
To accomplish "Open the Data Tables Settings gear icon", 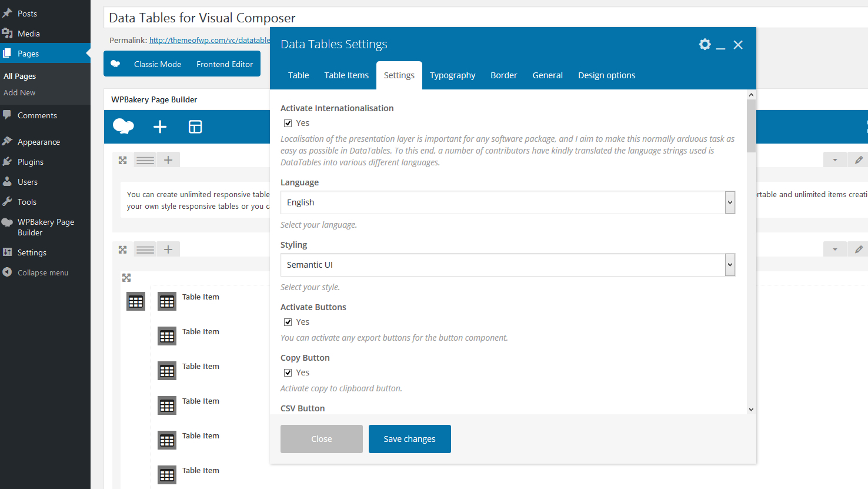I will click(x=705, y=44).
